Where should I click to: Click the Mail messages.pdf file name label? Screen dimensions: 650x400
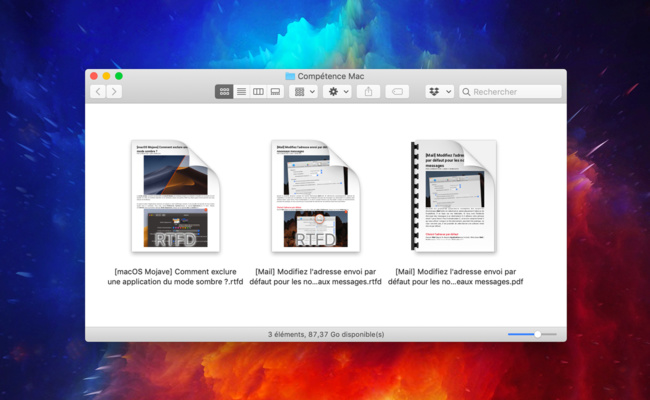click(455, 276)
